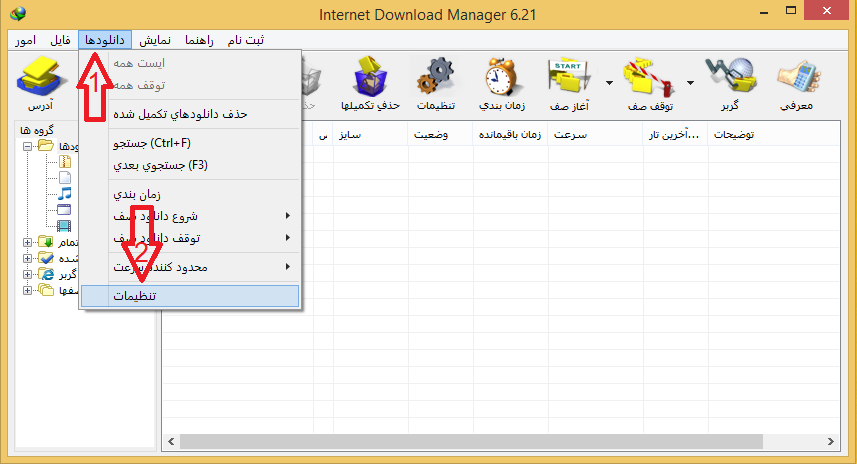Viewport: 857px width, 464px height.
Task: Expand the finished downloads tree node
Action: (x=27, y=258)
